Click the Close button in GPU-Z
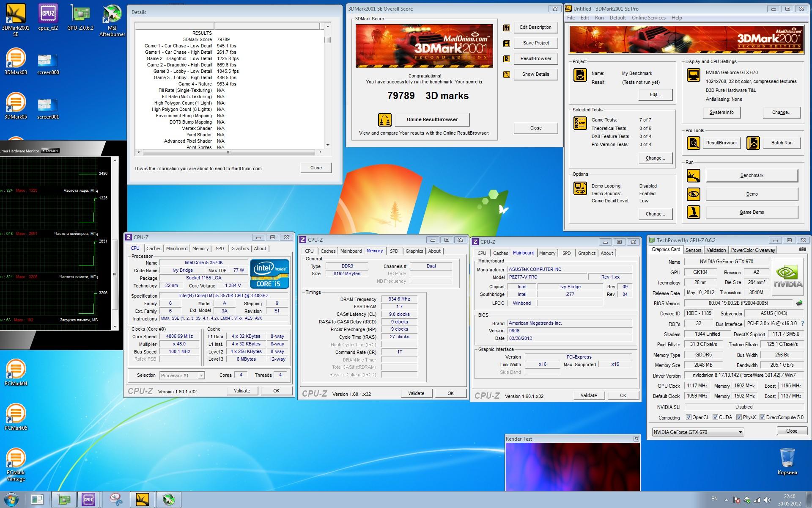 pos(792,431)
